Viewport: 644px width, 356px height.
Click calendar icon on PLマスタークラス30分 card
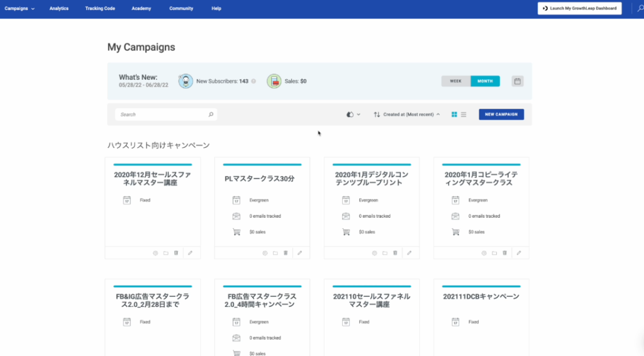click(x=236, y=200)
